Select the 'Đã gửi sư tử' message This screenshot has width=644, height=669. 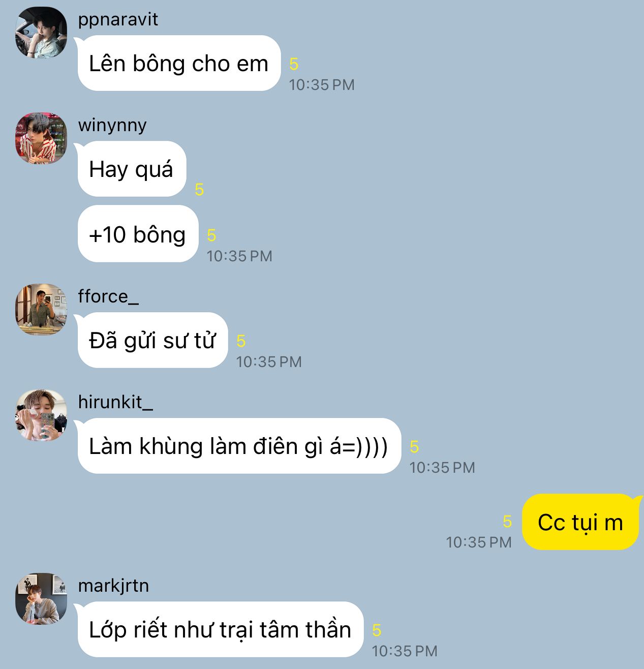pos(152,340)
